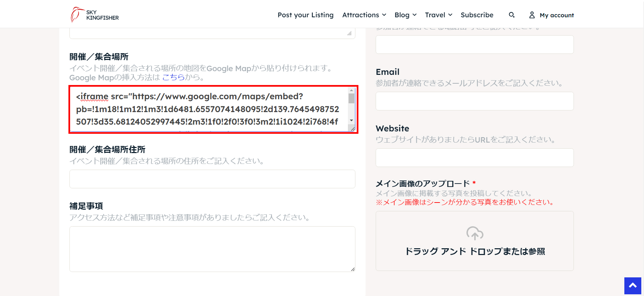644x296 pixels.
Task: Open the Travel menu
Action: tap(435, 15)
